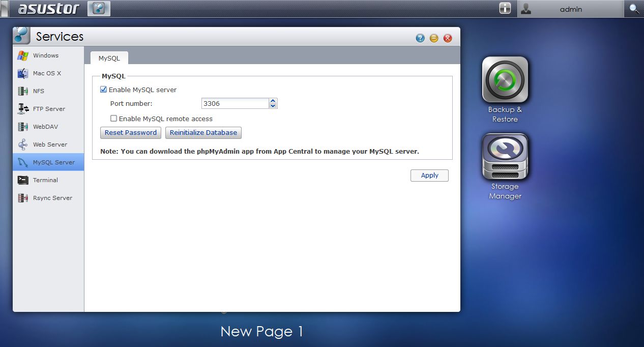Screen dimensions: 644x347
Task: Disable the Enable MySQL server checkbox
Action: click(x=104, y=90)
